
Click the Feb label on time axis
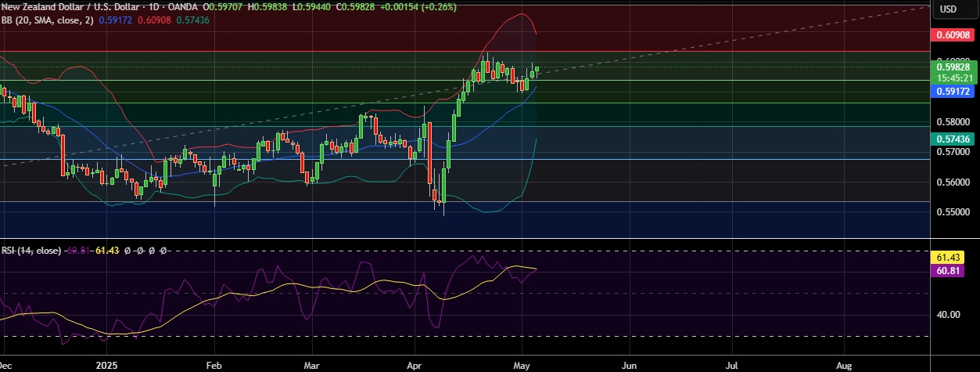tap(214, 365)
